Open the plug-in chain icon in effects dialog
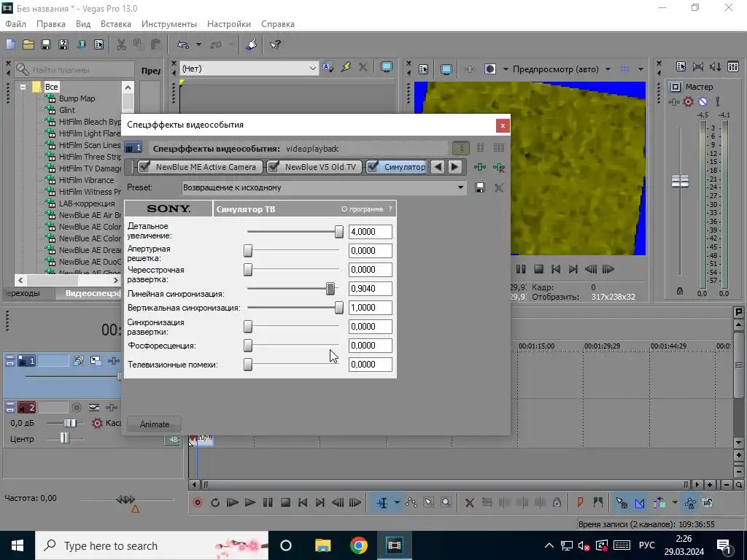The width and height of the screenshot is (747, 560). [x=480, y=167]
